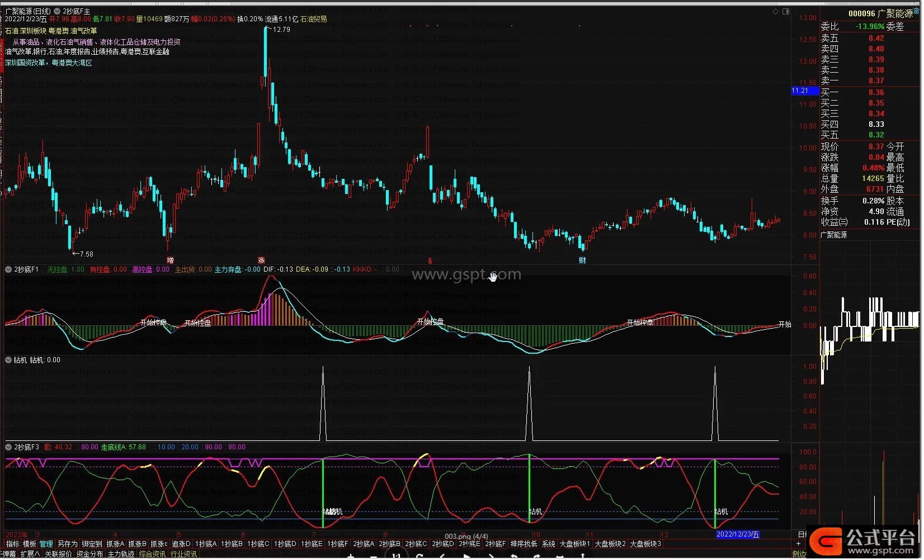
Task: Switch to 1抄底A indicator tab
Action: pos(206,544)
